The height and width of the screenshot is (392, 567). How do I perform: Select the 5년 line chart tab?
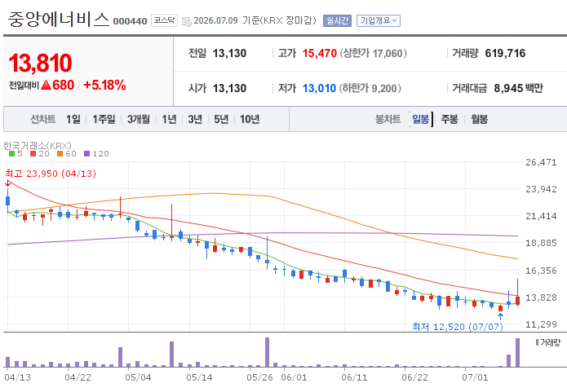[221, 119]
